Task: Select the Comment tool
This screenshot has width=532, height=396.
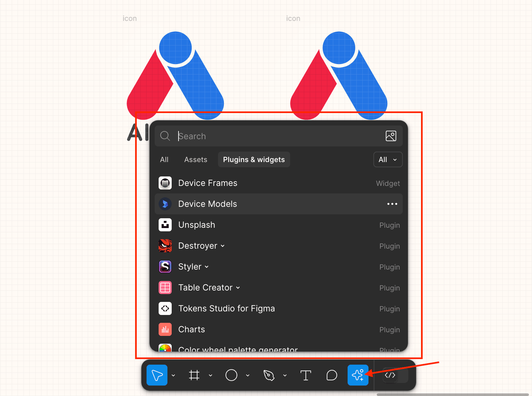Action: point(332,375)
